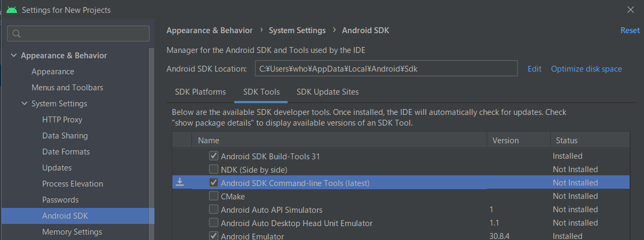Open the SDK Update Sites tab

point(328,92)
